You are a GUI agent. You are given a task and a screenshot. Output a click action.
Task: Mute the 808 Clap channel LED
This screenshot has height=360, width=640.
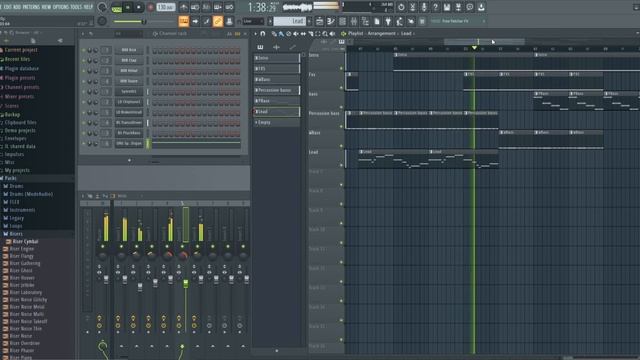(84, 60)
